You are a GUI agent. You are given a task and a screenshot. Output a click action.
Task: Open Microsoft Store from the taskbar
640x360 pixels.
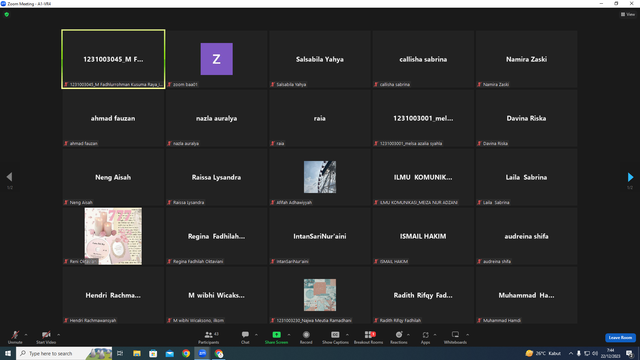coord(153,353)
